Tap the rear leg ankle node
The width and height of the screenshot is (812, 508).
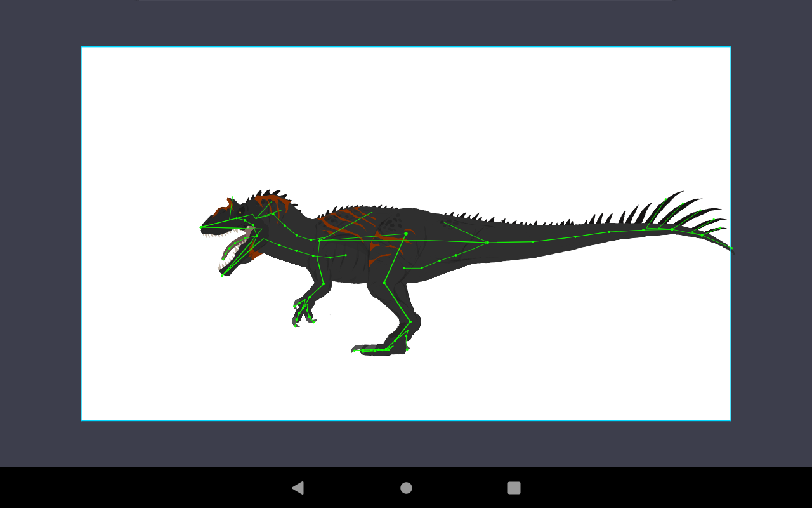click(410, 322)
